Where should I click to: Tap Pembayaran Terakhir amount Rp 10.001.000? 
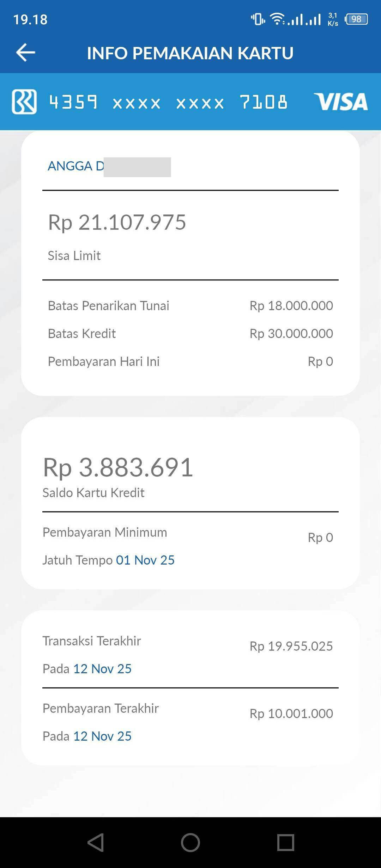point(291,714)
